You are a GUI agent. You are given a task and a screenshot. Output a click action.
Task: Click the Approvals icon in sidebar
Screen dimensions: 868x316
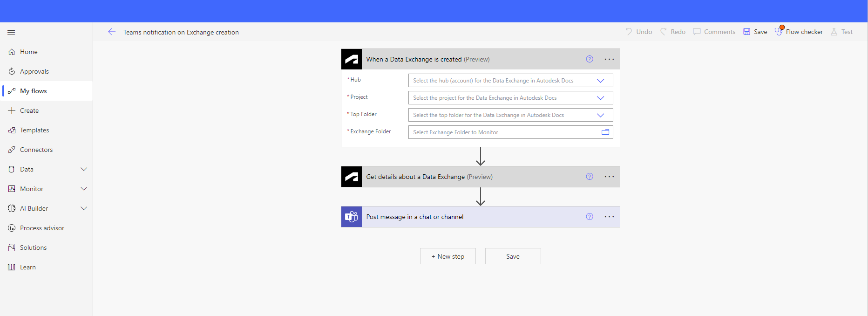[x=12, y=71]
